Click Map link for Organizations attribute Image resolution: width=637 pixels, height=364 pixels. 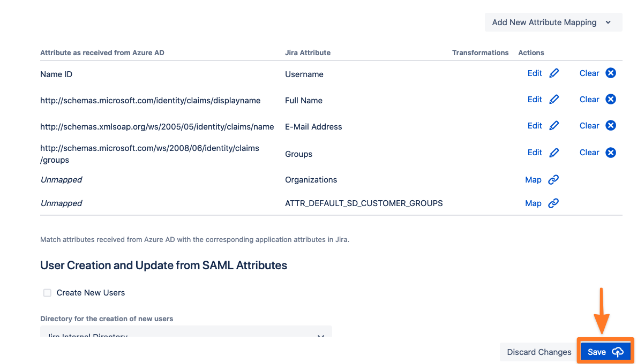pos(533,180)
